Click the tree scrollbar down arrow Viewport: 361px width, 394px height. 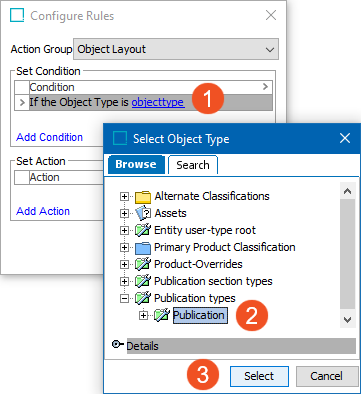(x=347, y=320)
